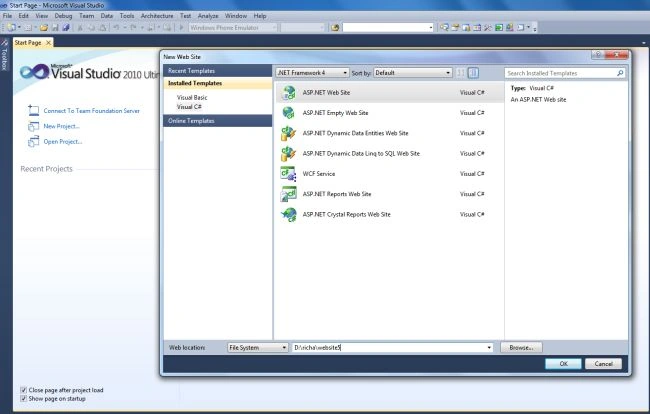Open the toolbar options overflow arrow
This screenshot has width=650, height=414.
(535, 29)
